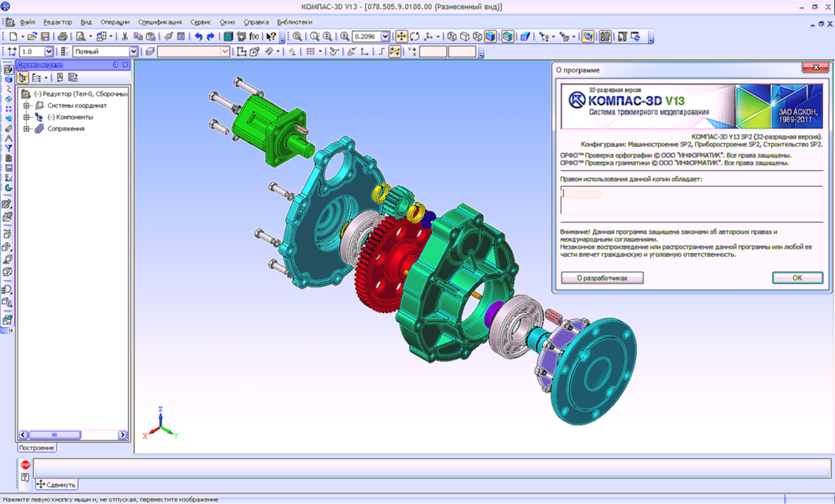Switch to the Построение tab

click(x=37, y=448)
